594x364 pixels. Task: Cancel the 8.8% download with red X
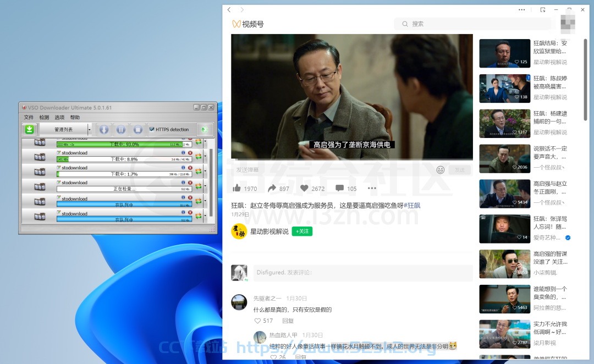tap(190, 153)
